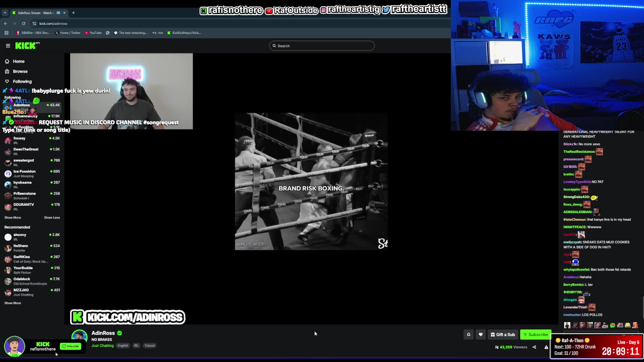644x362 pixels.
Task: Go to Home in sidebar
Action: click(15, 61)
